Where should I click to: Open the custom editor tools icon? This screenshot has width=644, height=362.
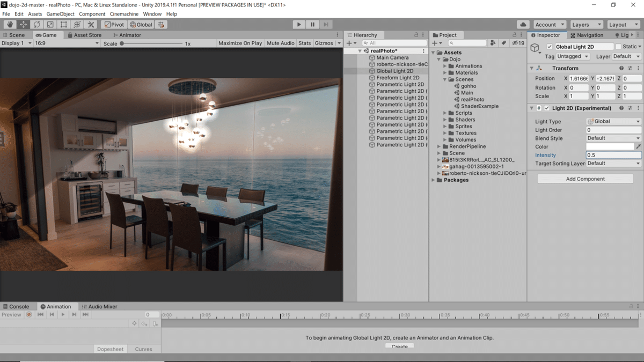click(91, 25)
